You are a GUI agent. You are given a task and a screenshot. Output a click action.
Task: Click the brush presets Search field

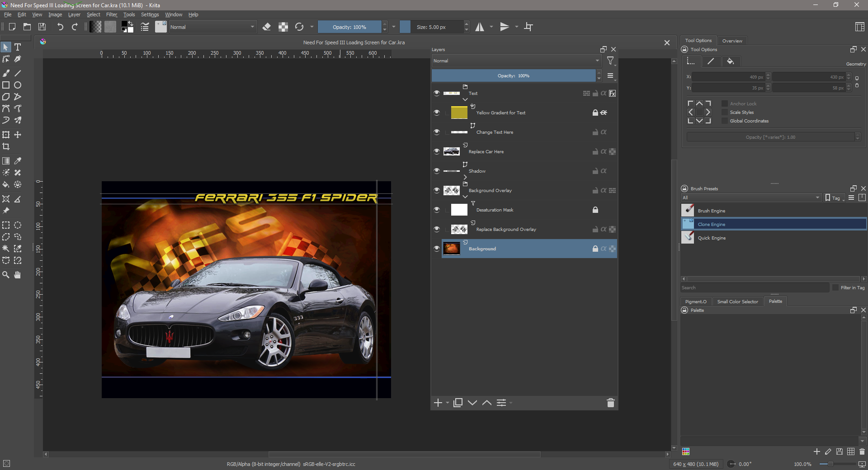pyautogui.click(x=755, y=287)
